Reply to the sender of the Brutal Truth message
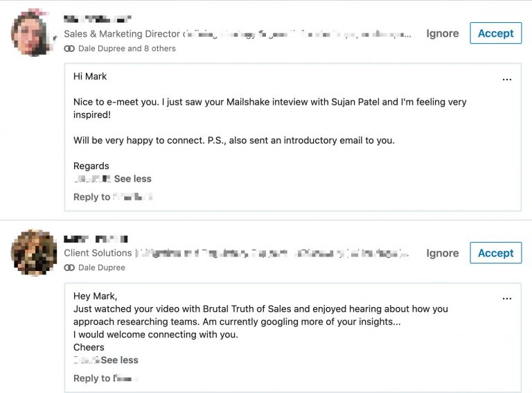Screen dimensions: 532x393 coord(106,378)
